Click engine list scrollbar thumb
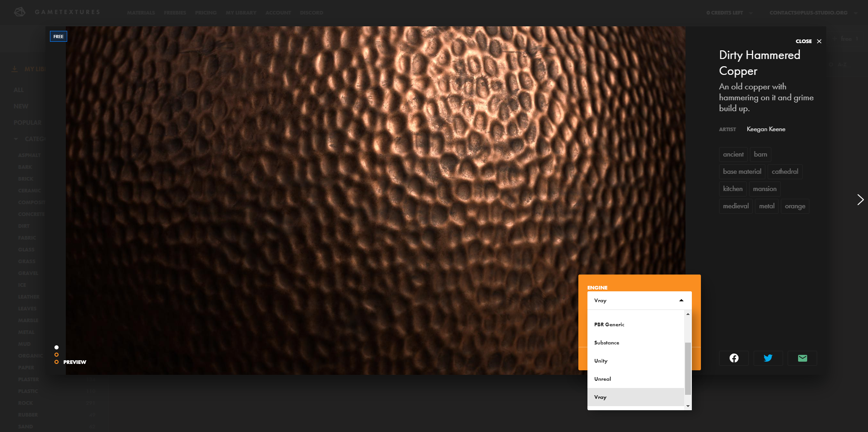868x432 pixels. [688, 368]
